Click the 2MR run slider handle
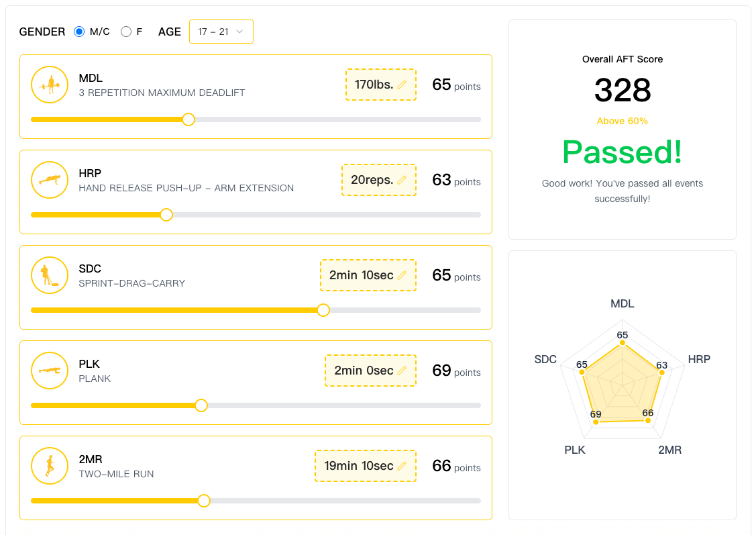 [204, 501]
